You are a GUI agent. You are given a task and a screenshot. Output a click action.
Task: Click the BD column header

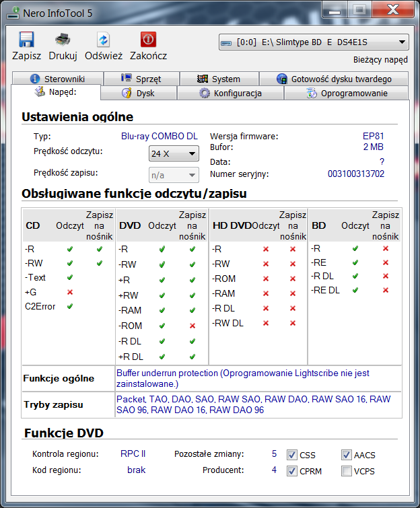pyautogui.click(x=318, y=225)
